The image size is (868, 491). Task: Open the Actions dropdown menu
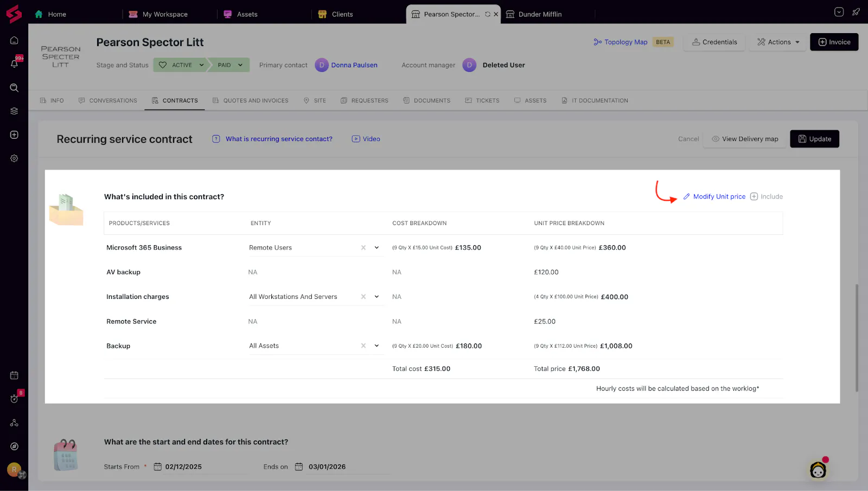point(778,42)
